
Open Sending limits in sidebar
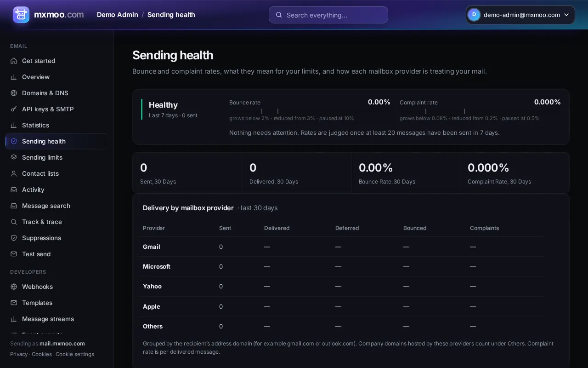57,157
